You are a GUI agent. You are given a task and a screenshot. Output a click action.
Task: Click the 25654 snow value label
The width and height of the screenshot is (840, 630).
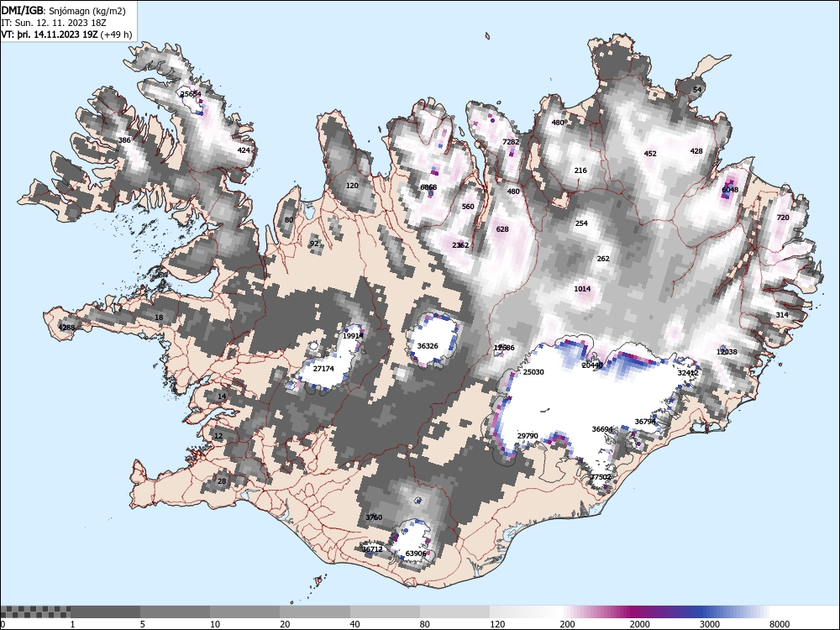(x=191, y=94)
